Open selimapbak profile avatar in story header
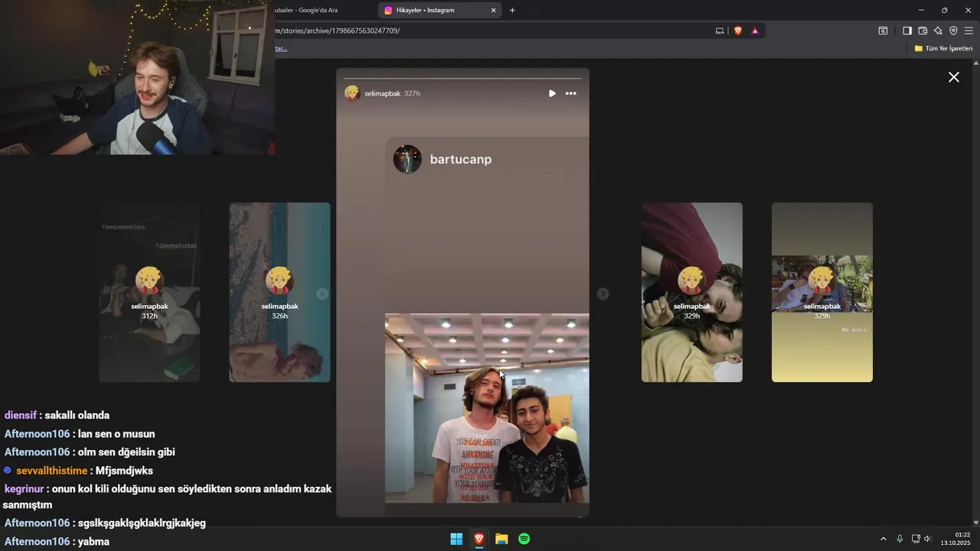Image resolution: width=980 pixels, height=551 pixels. click(352, 93)
